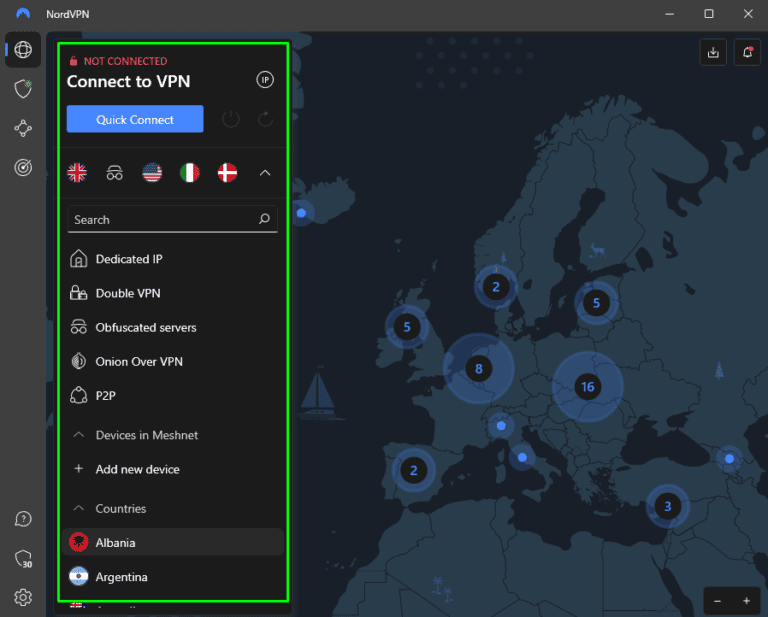Collapse the Devices in Meshnet section
Screen dimensions: 768x617
pyautogui.click(x=77, y=435)
